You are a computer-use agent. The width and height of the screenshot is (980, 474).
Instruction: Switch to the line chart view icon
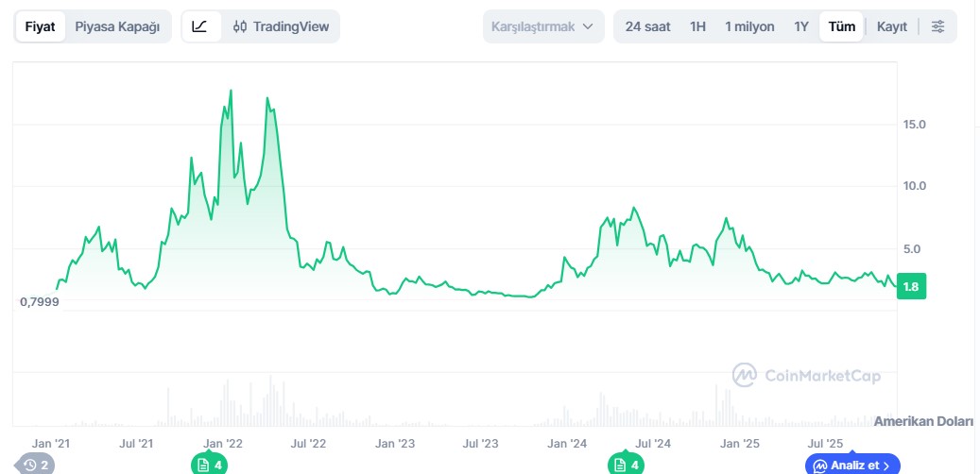click(x=199, y=26)
